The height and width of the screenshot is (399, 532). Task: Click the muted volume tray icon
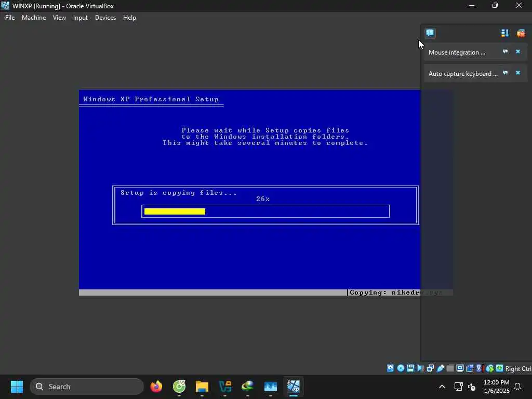point(472,387)
